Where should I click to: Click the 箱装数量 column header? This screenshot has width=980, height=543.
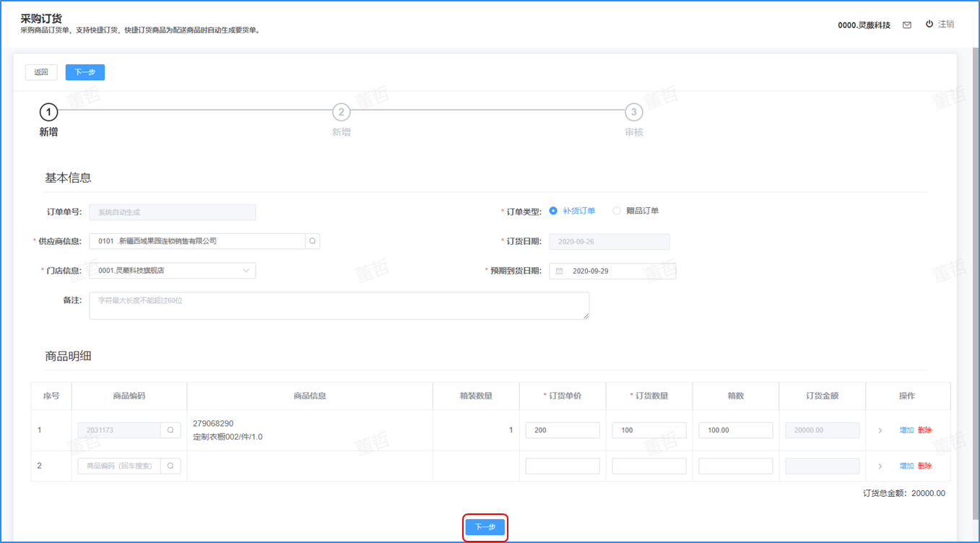pos(476,396)
